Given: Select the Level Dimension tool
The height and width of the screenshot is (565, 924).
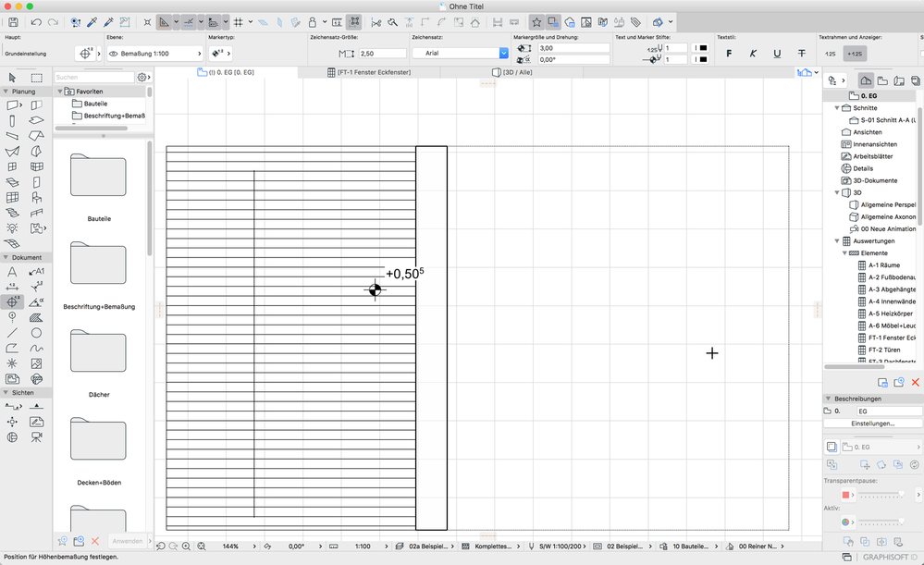Looking at the screenshot, I should [x=12, y=302].
